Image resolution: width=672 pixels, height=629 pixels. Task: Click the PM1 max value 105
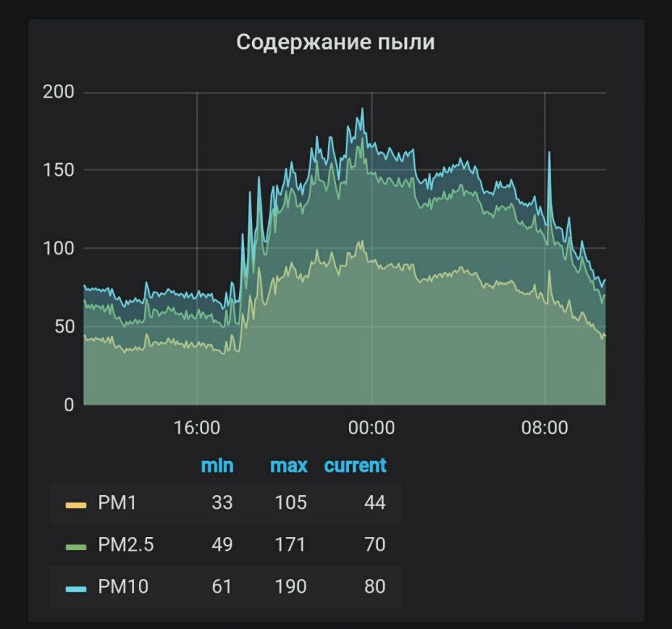291,503
